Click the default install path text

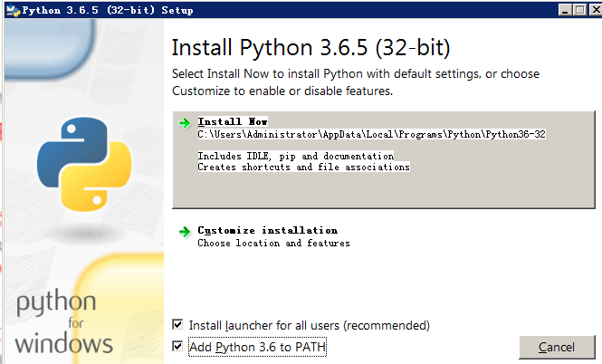click(x=371, y=134)
